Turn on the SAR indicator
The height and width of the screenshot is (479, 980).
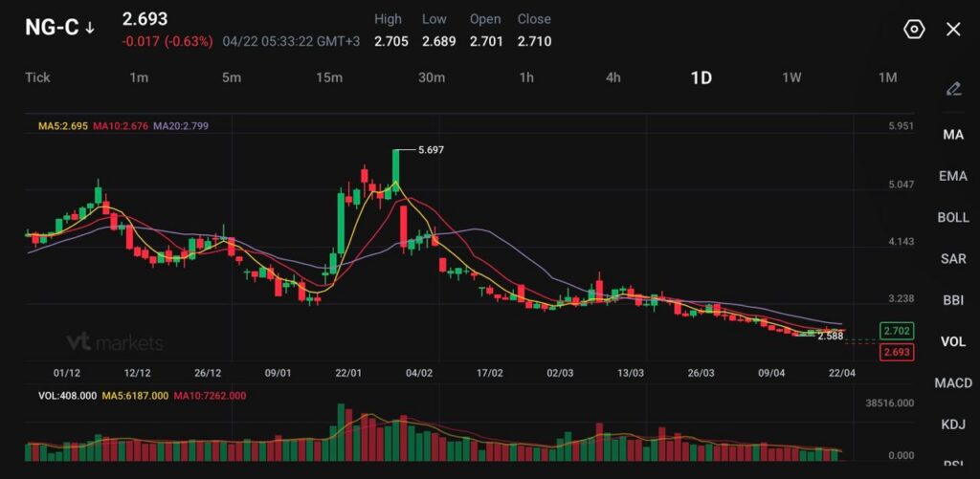coord(953,259)
